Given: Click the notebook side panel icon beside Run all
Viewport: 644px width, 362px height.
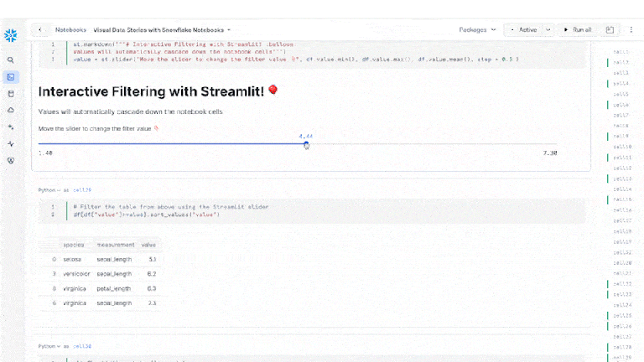Looking at the screenshot, I should pyautogui.click(x=610, y=29).
